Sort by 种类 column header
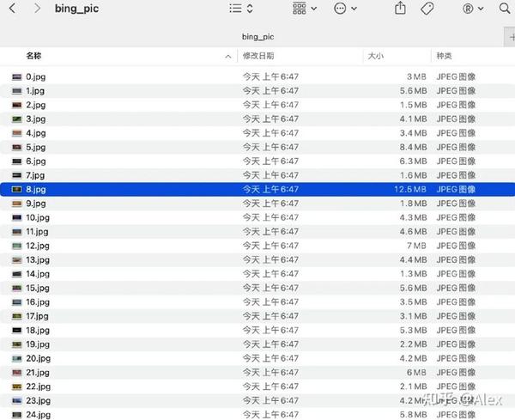Image resolution: width=515 pixels, height=420 pixels. (x=444, y=56)
